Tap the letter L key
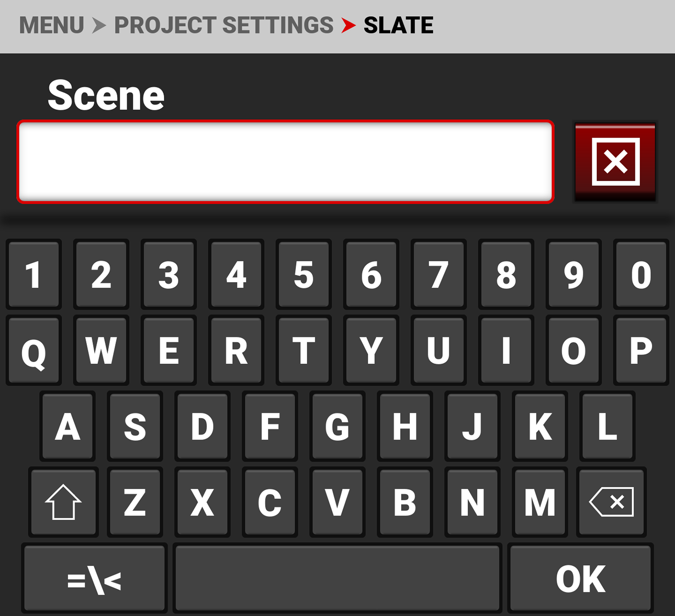Viewport: 675px width, 616px height. coord(607,426)
